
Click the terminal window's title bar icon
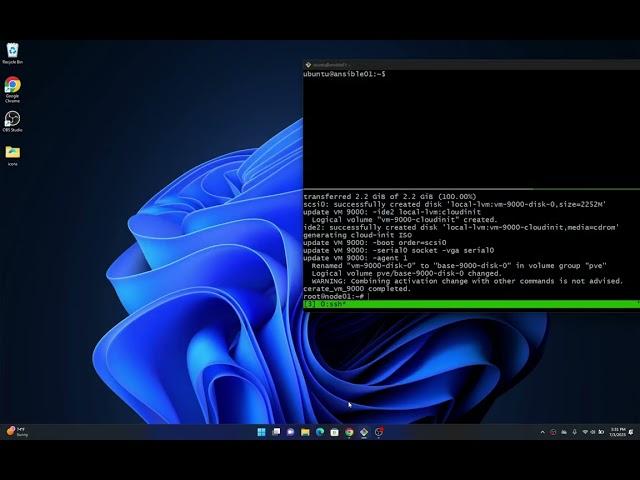click(308, 64)
